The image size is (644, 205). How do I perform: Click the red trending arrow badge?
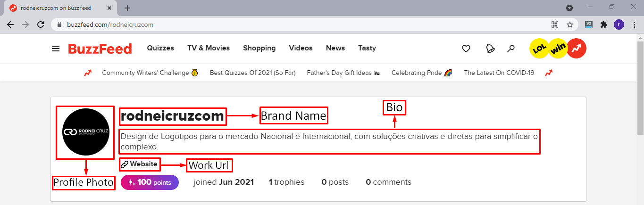coord(576,48)
